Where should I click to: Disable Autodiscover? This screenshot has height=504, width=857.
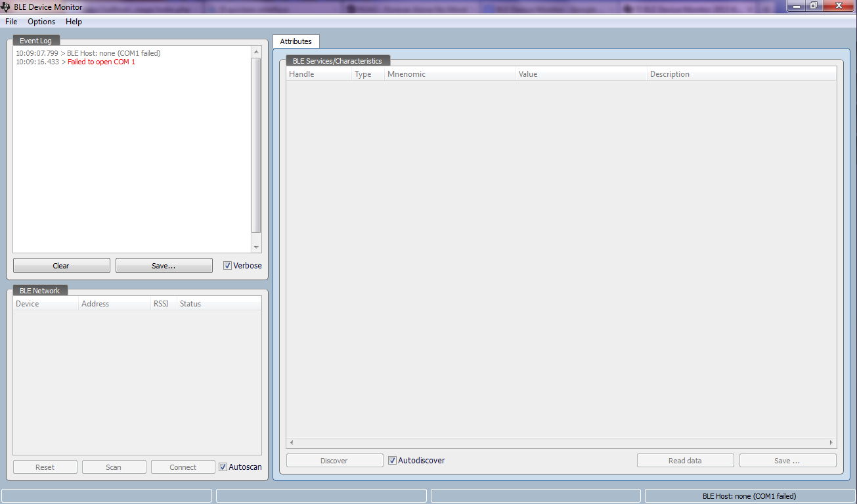coord(392,460)
